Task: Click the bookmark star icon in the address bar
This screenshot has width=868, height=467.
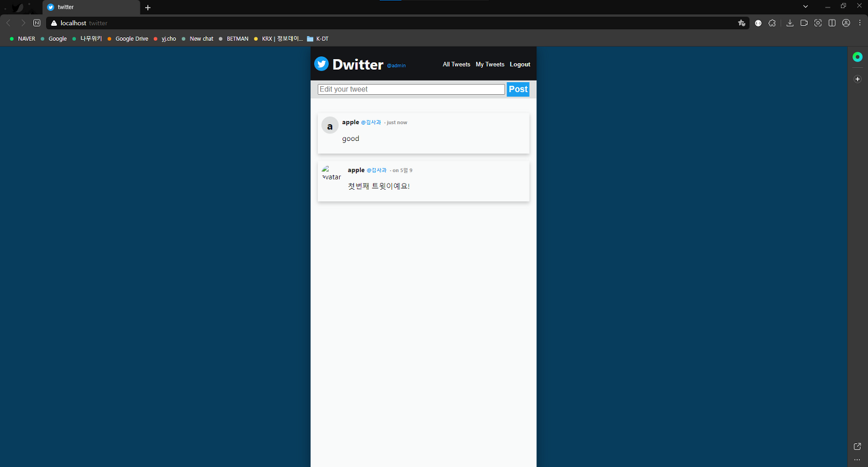Action: click(x=742, y=23)
